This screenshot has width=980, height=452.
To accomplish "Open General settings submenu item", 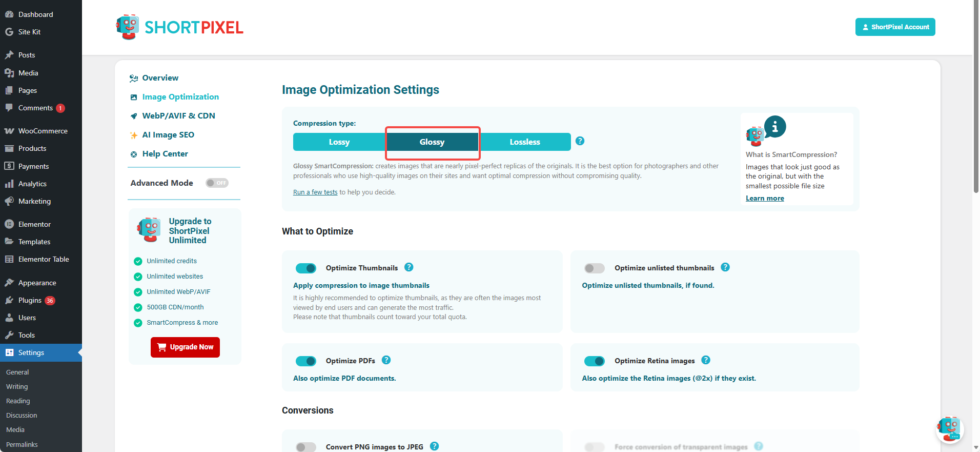I will [x=17, y=372].
